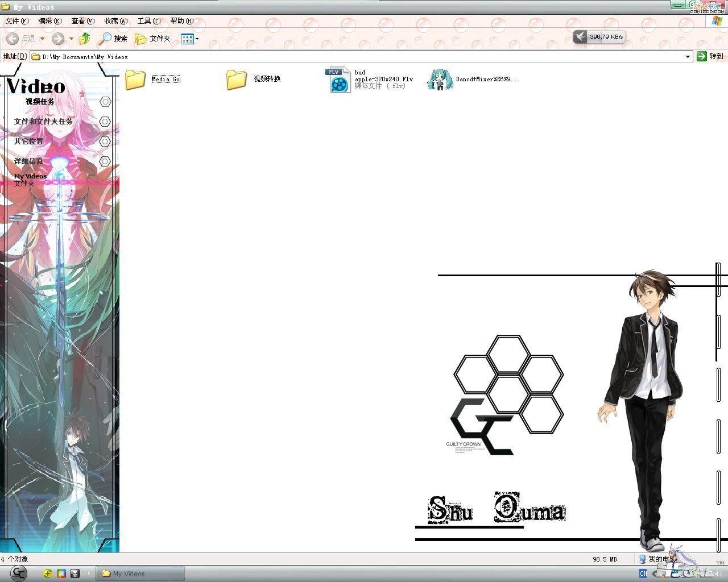The width and height of the screenshot is (728, 582).
Task: Expand the 文件和文件夹任务 section
Action: pos(105,122)
